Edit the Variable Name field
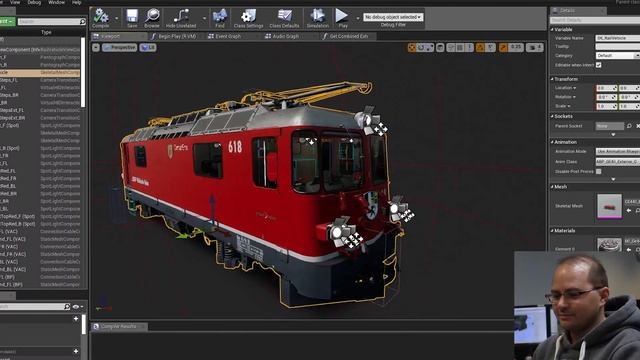The height and width of the screenshot is (360, 640). (618, 38)
